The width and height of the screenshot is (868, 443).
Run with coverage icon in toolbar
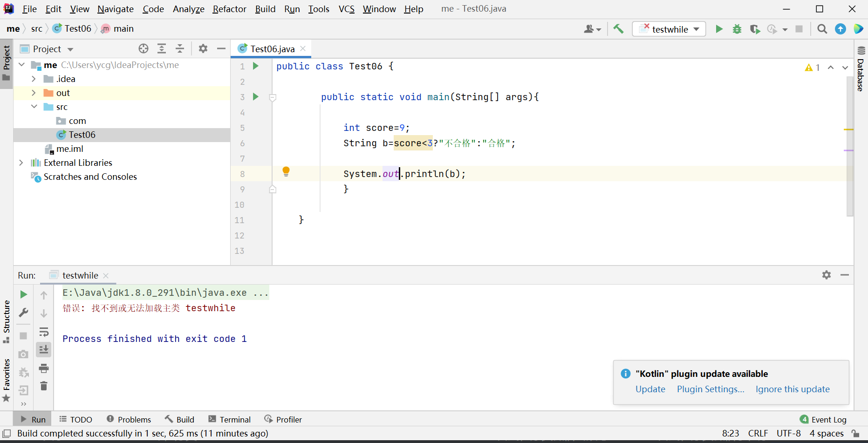(x=755, y=29)
